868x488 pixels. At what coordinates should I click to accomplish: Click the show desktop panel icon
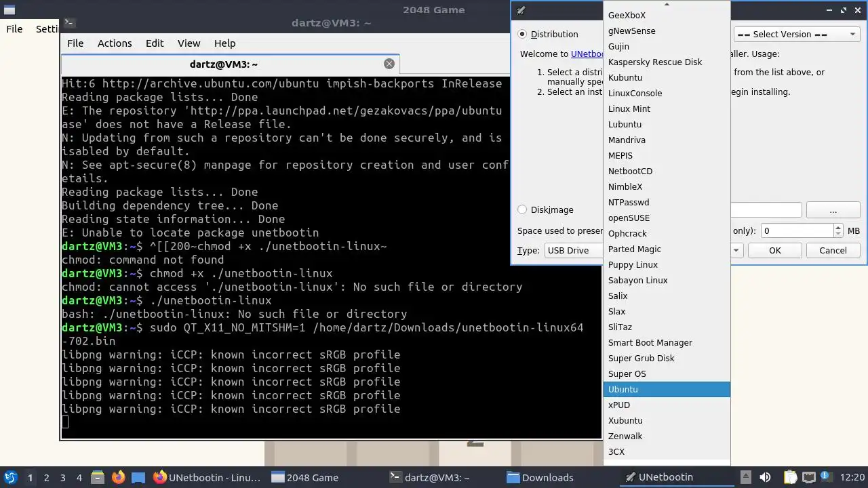[x=138, y=477]
